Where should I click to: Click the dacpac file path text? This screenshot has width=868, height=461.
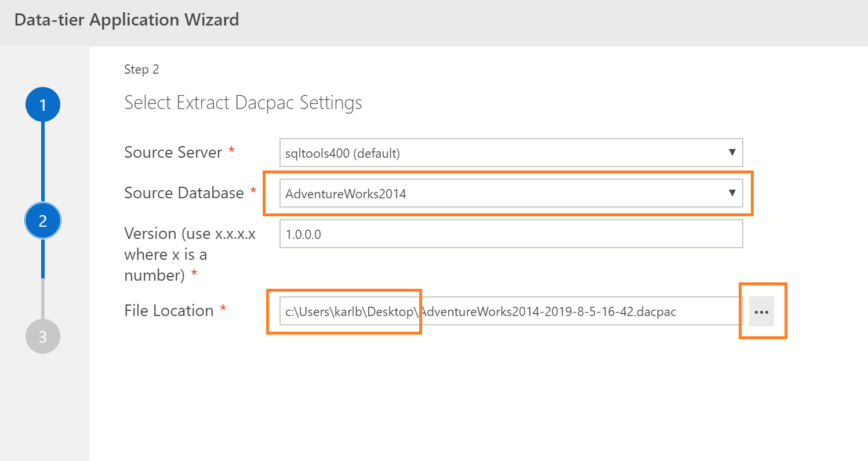coord(481,312)
